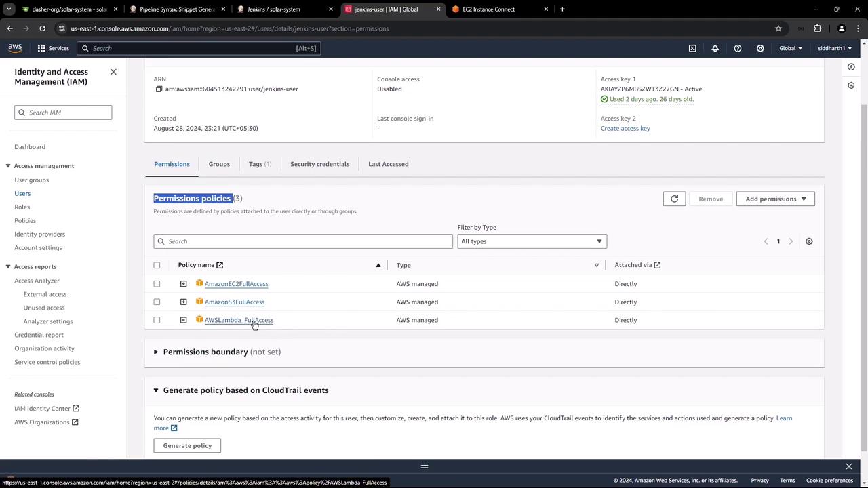Click the browser address bar URL
868x488 pixels.
[230, 28]
